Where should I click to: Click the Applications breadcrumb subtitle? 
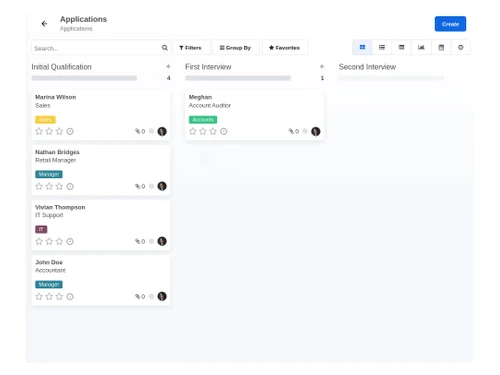click(76, 29)
